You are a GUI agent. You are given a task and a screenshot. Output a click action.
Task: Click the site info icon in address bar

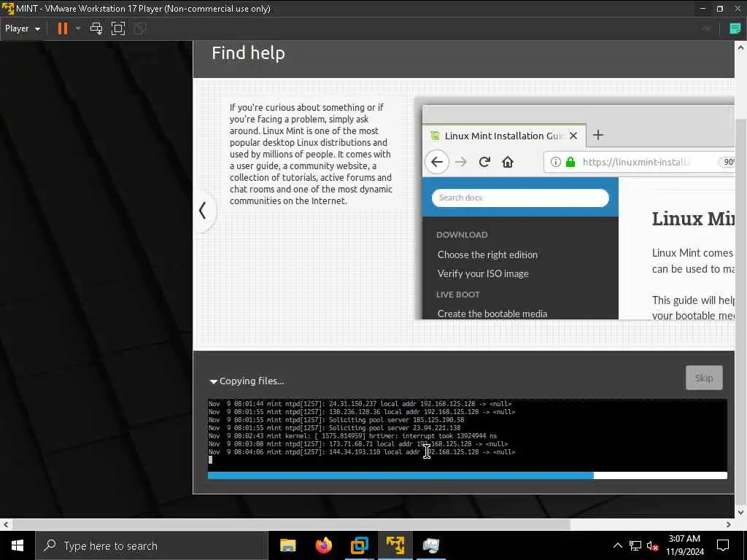click(x=555, y=162)
